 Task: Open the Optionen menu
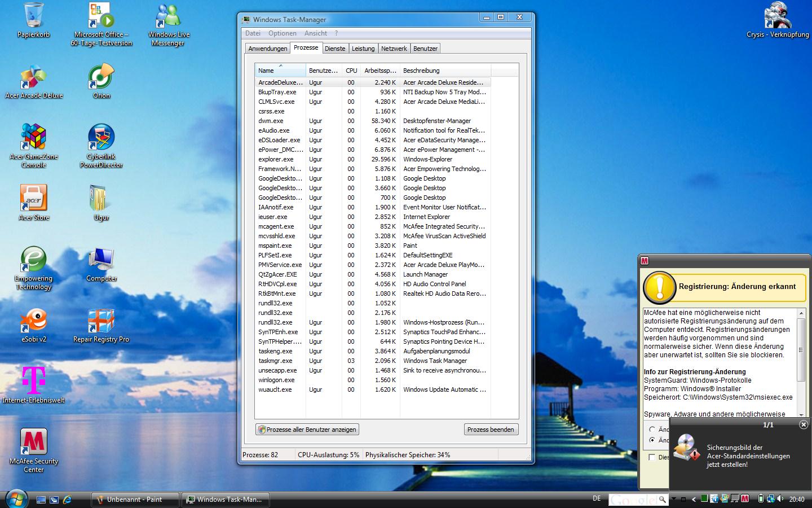(x=282, y=33)
